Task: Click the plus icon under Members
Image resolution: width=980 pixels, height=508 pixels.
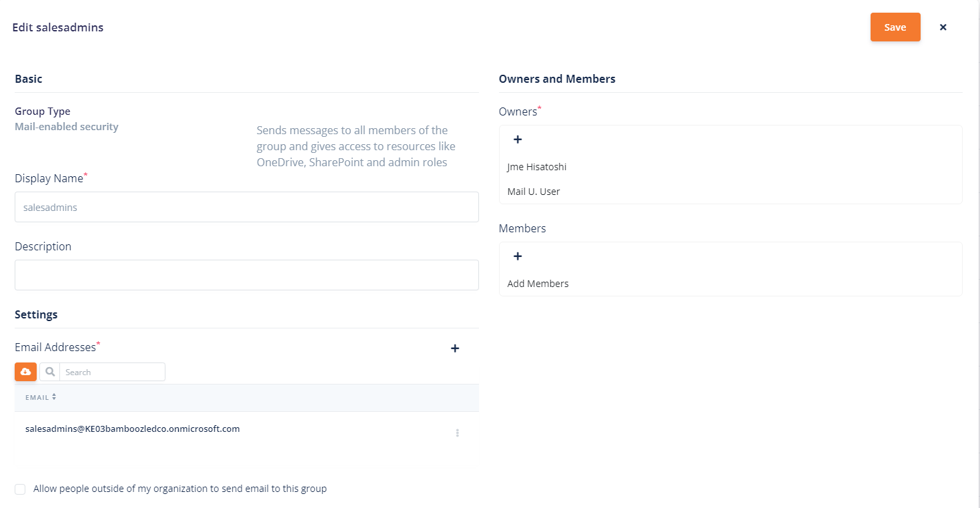Action: [517, 256]
